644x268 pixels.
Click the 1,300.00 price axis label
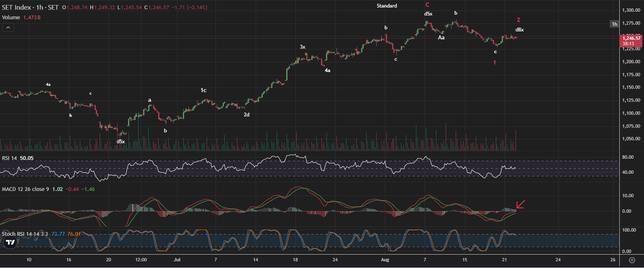pos(631,10)
